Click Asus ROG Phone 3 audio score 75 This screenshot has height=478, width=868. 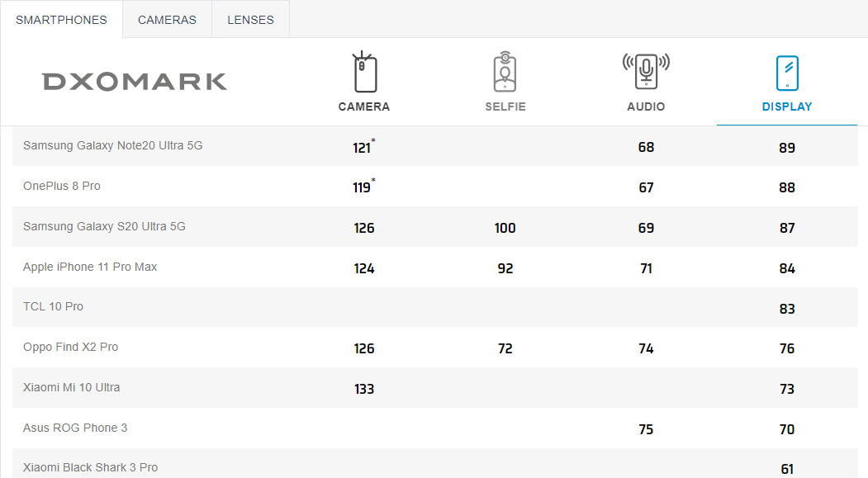tap(646, 429)
